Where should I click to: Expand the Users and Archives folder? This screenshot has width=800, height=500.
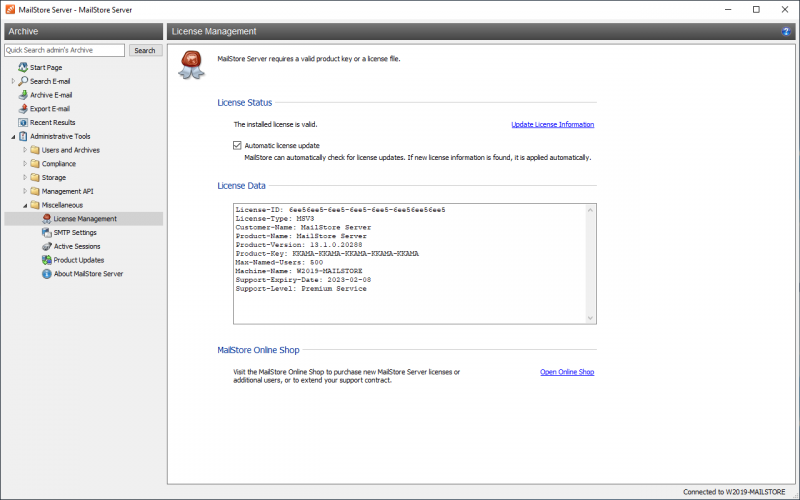pyautogui.click(x=24, y=150)
